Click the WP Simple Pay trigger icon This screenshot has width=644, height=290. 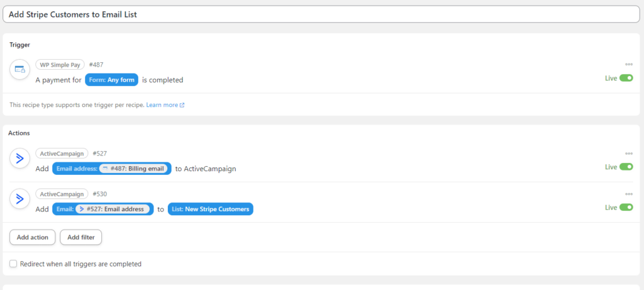[19, 69]
